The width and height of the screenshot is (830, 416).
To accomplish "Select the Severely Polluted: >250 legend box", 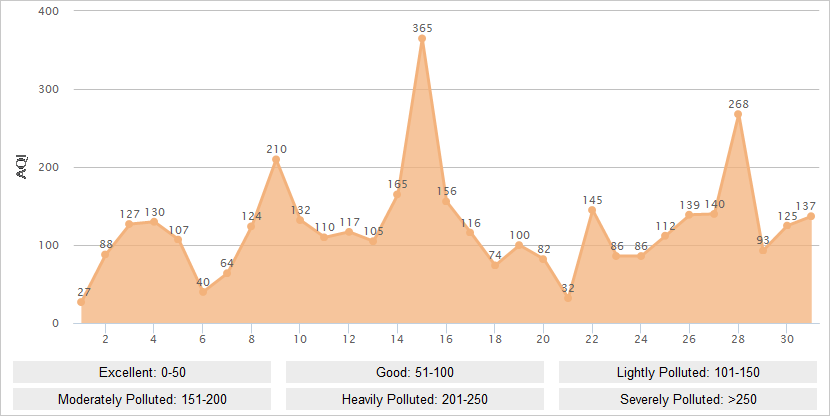I will 688,399.
